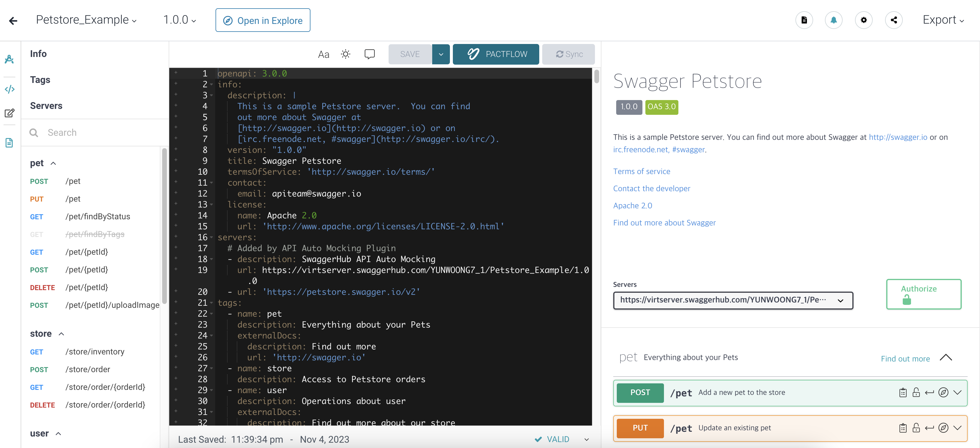
Task: Open the Servers URL combo box
Action: pyautogui.click(x=733, y=300)
